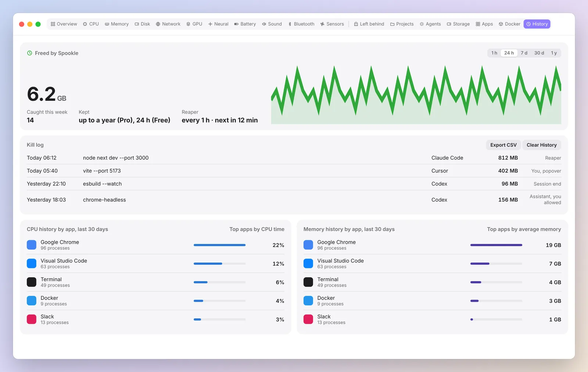The width and height of the screenshot is (588, 372).
Task: Click the green Freed by Spookle clock icon
Action: [x=29, y=53]
